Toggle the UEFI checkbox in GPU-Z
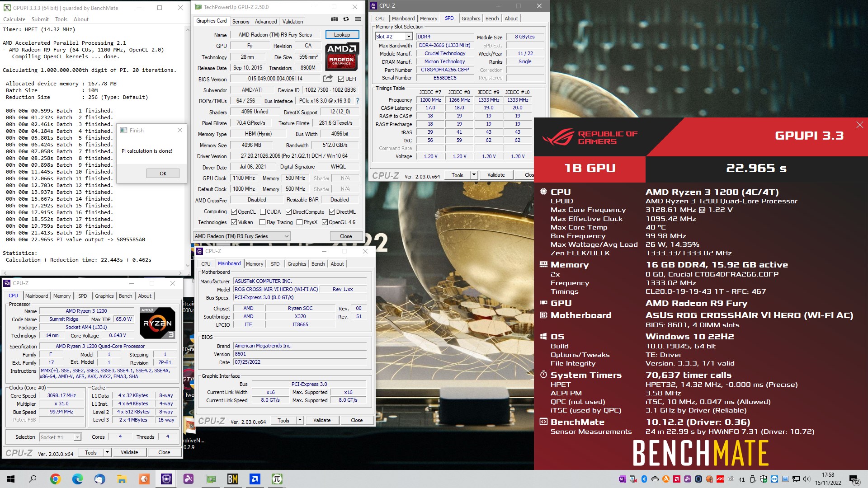The width and height of the screenshot is (868, 488). coord(341,79)
